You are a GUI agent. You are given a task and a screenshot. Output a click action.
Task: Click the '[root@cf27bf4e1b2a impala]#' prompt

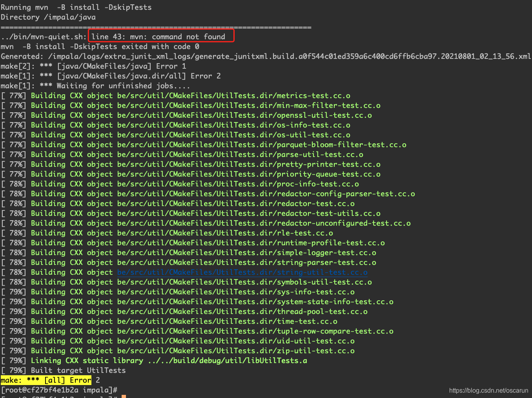[59, 390]
